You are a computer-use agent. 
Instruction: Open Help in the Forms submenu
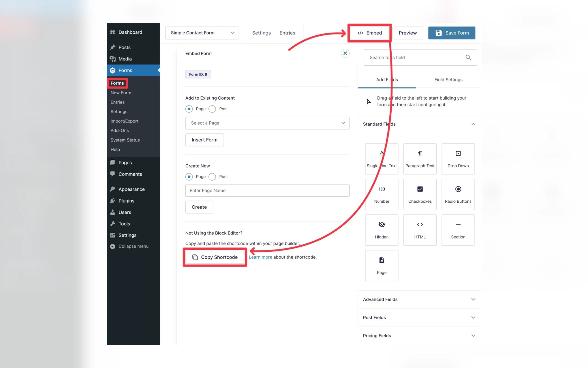click(x=115, y=150)
